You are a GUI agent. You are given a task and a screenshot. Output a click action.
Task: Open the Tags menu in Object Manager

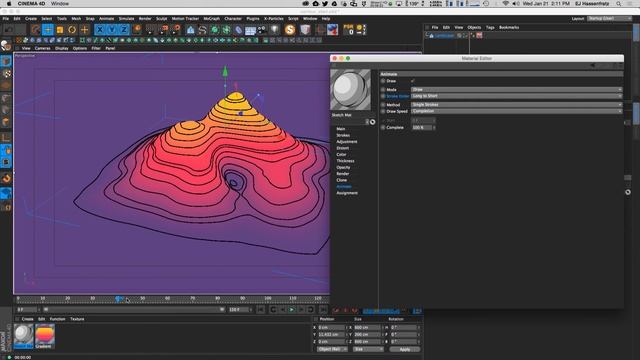[x=490, y=27]
